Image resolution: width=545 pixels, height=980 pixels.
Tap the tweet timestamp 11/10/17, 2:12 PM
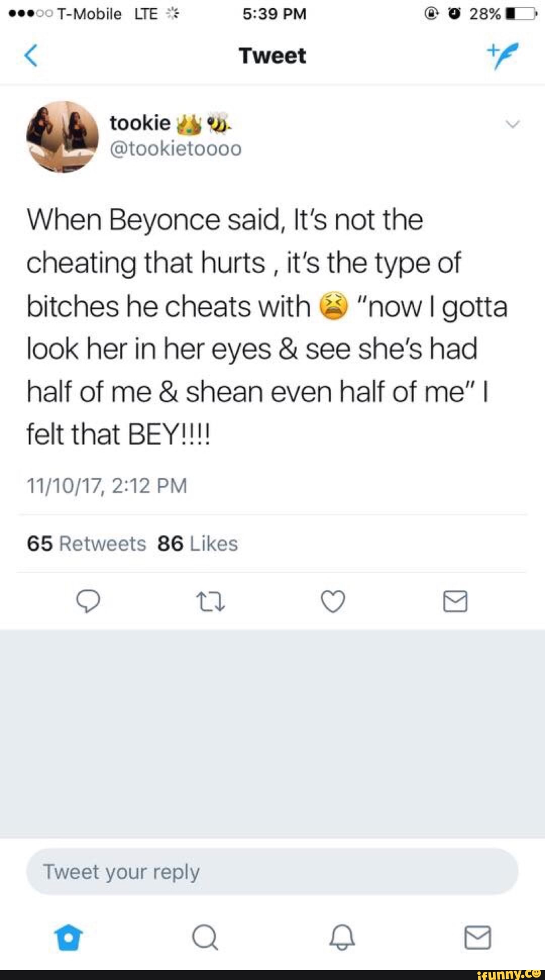[x=107, y=486]
